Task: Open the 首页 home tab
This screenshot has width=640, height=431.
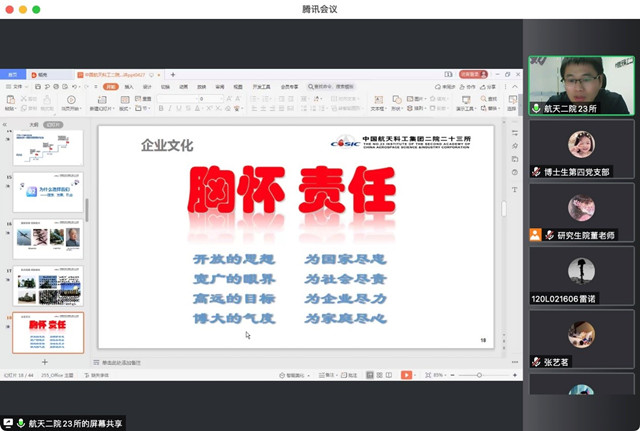Action: coord(14,75)
